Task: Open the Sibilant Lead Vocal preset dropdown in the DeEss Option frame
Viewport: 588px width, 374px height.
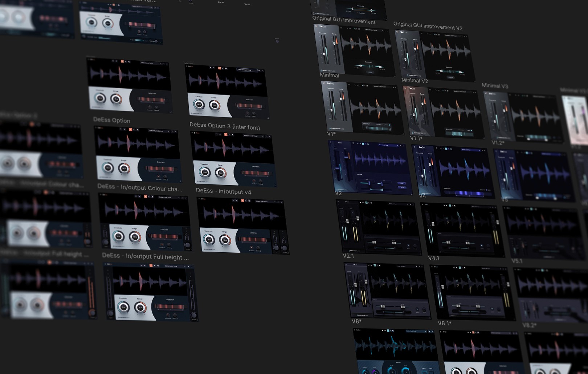Action: [159, 131]
